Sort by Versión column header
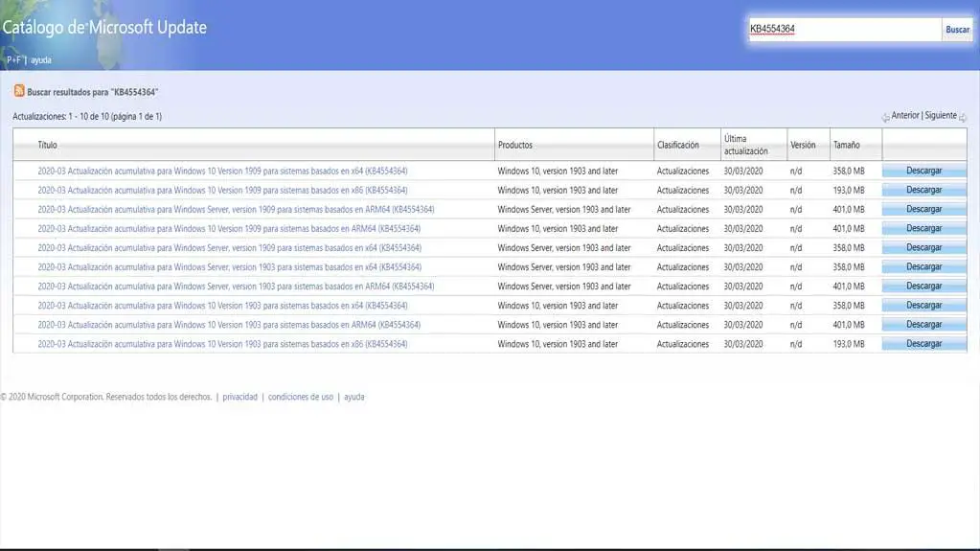980x551 pixels. pyautogui.click(x=803, y=145)
